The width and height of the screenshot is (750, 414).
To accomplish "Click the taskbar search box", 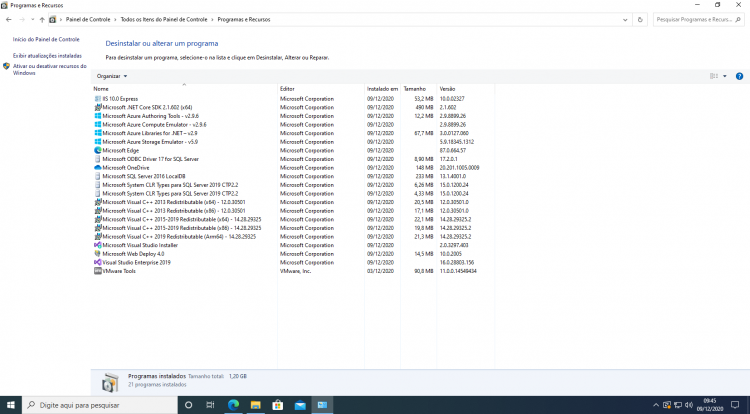I will click(x=99, y=405).
